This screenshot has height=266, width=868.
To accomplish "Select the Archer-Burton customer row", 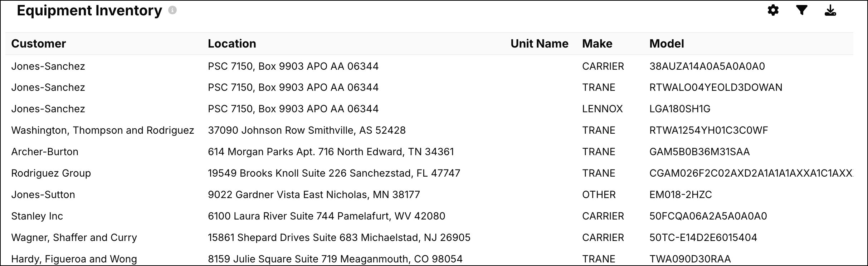I will pyautogui.click(x=45, y=152).
